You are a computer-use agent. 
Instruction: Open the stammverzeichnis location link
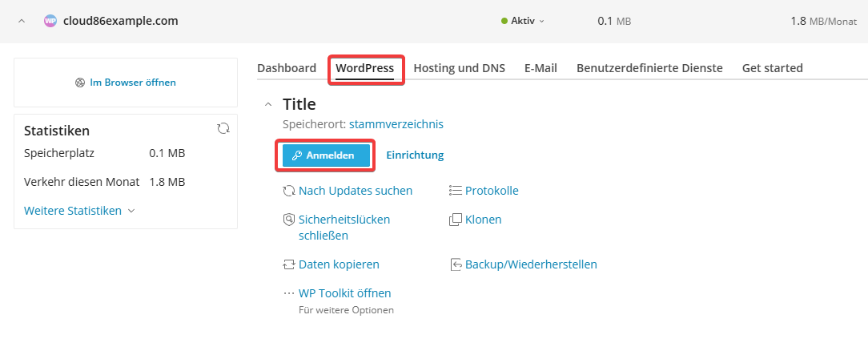pos(396,124)
